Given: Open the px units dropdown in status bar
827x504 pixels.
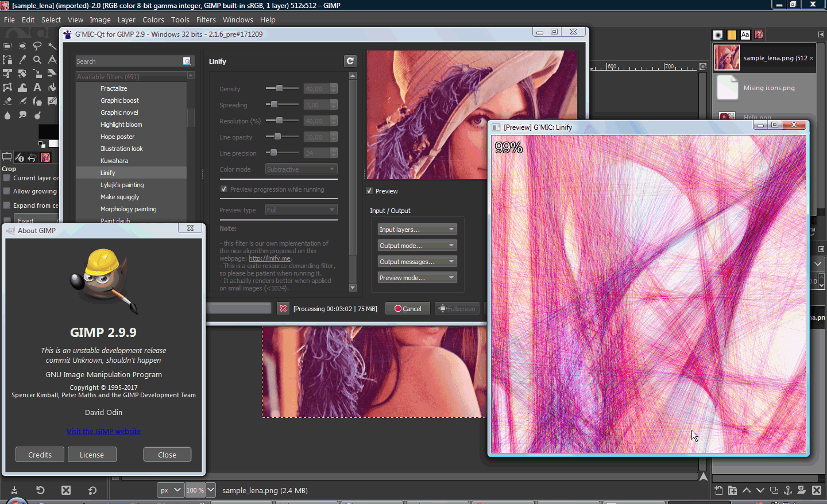Looking at the screenshot, I should (171, 490).
